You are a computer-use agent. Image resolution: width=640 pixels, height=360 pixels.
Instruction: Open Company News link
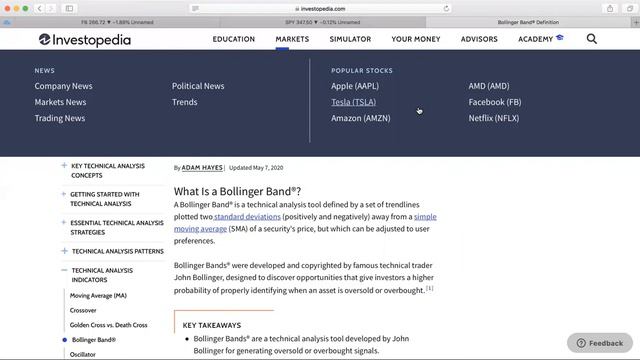coord(63,86)
